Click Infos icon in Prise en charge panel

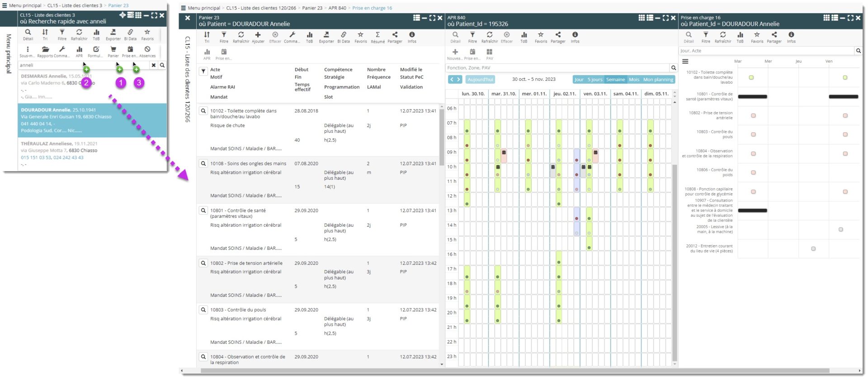coord(791,35)
